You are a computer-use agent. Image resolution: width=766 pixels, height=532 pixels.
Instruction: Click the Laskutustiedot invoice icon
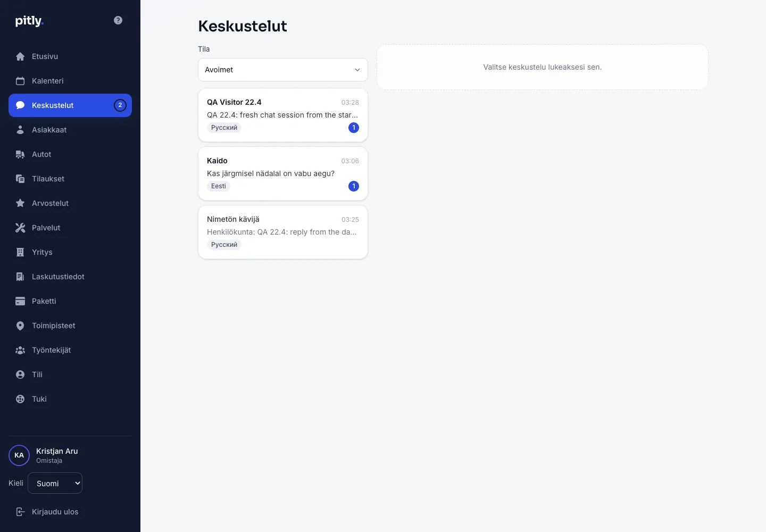tap(20, 277)
